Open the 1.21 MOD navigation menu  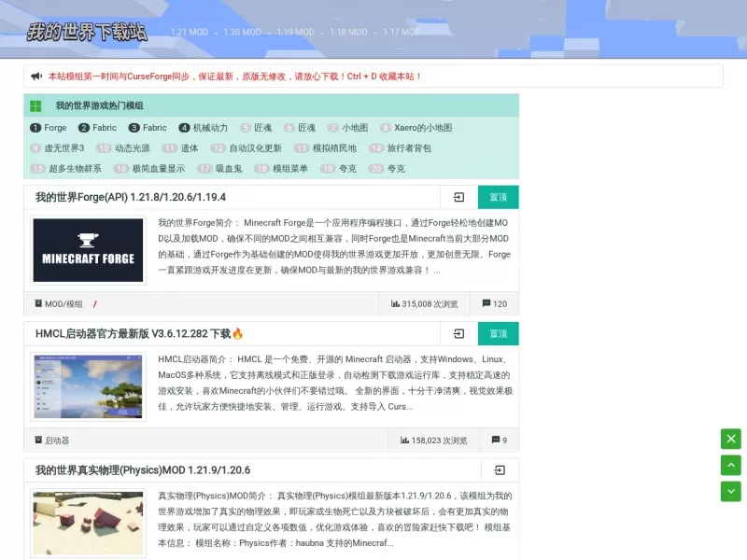[x=190, y=33]
